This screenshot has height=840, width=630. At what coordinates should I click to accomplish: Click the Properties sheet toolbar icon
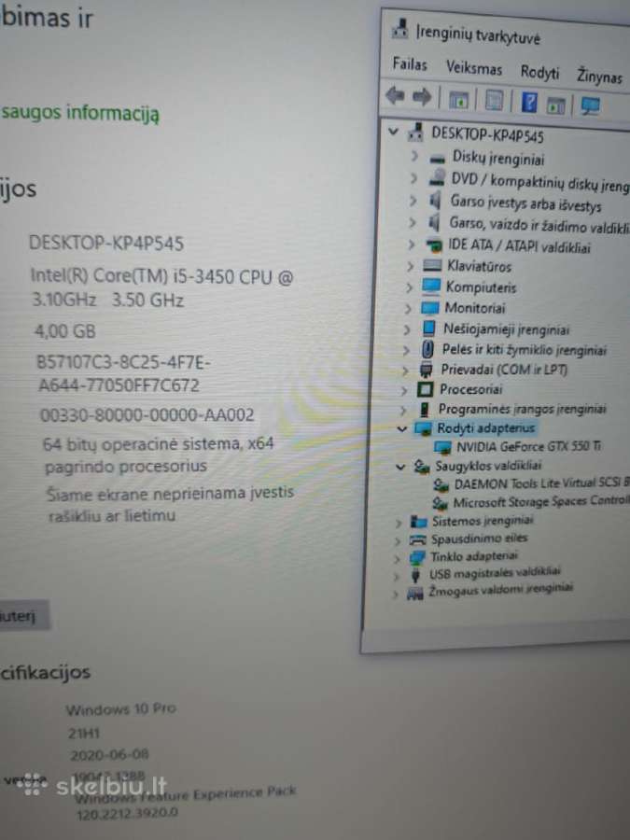pos(494,100)
